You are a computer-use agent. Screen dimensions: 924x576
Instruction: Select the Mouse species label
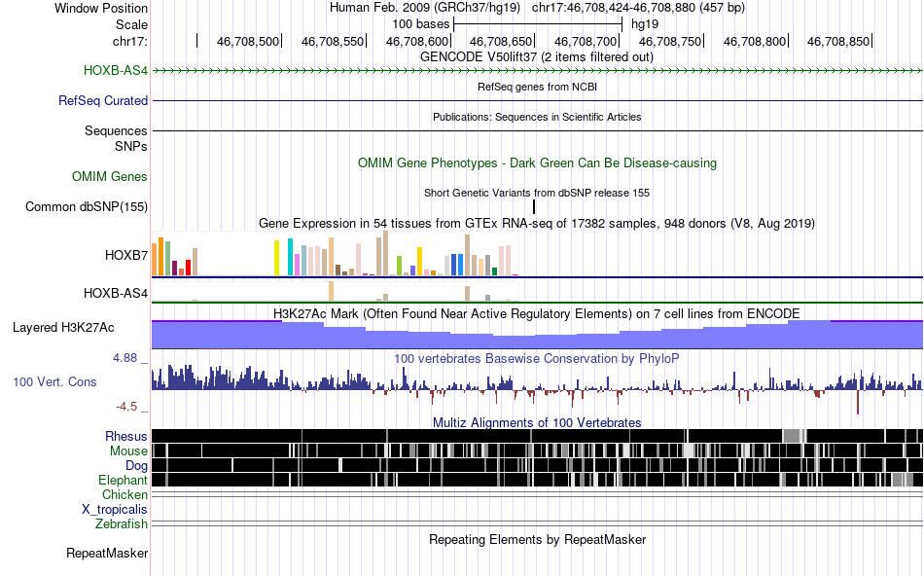[128, 451]
